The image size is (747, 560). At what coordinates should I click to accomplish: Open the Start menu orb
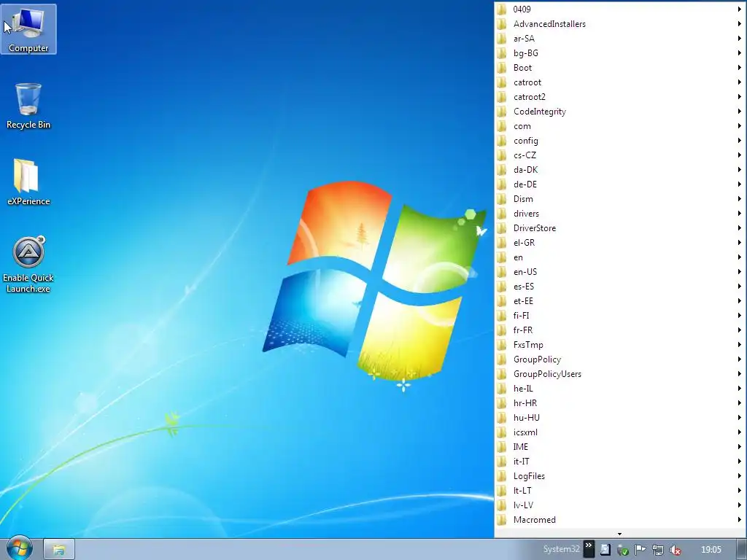pos(20,548)
